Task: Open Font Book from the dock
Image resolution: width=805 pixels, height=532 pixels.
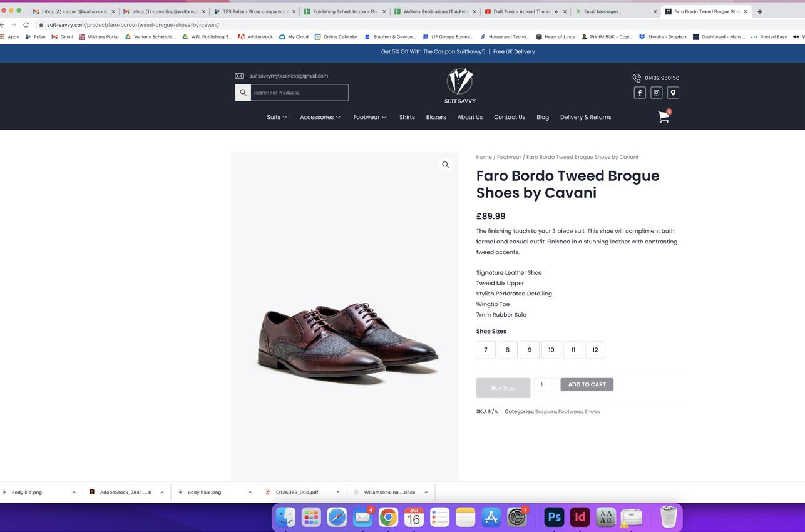Action: [x=605, y=518]
